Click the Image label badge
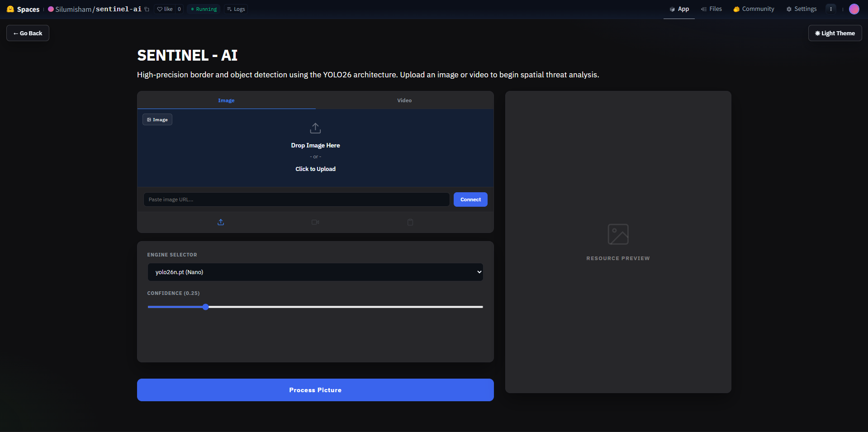The width and height of the screenshot is (868, 432). (157, 120)
